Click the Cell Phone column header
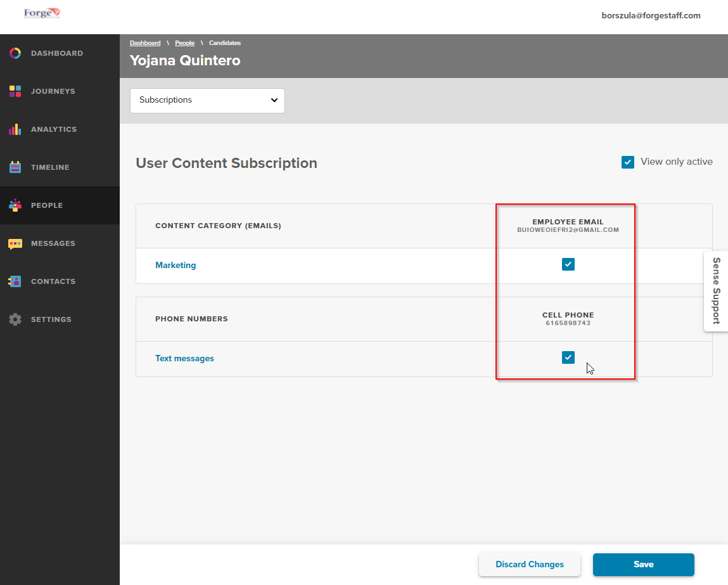The width and height of the screenshot is (728, 585). click(x=568, y=315)
